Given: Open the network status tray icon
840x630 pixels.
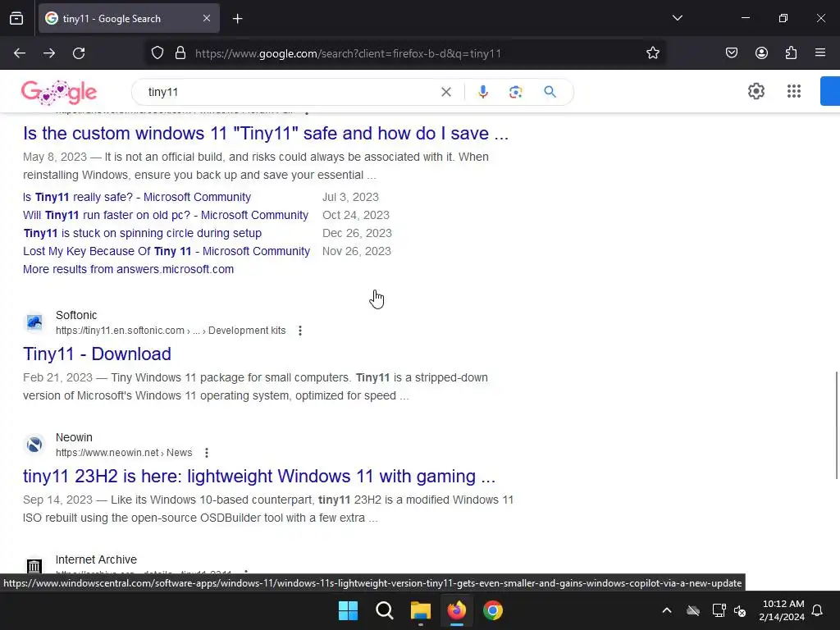Looking at the screenshot, I should [719, 610].
